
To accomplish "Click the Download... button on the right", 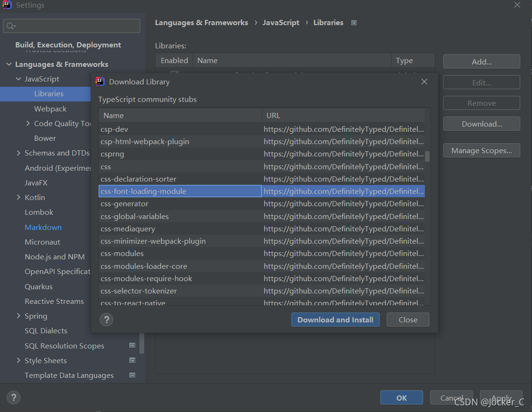I will [x=481, y=124].
